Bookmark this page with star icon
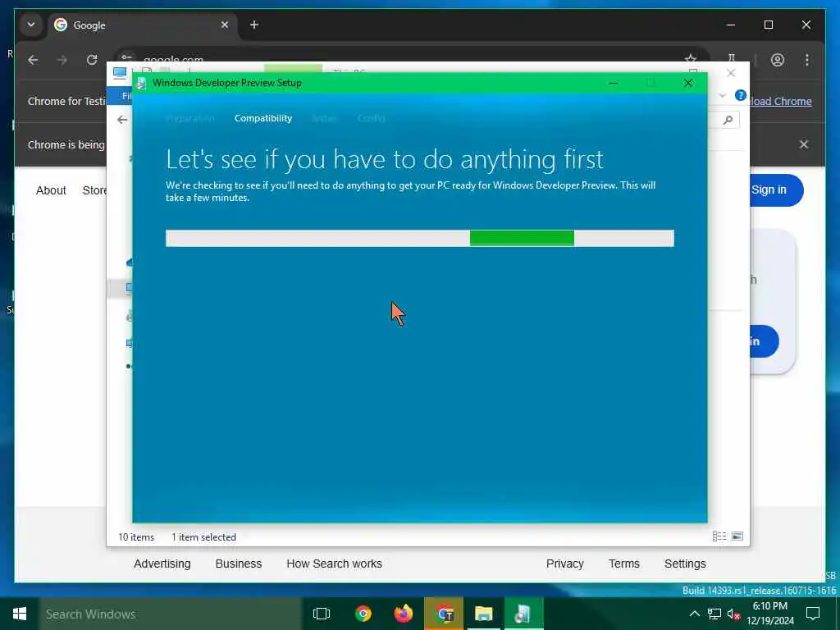The image size is (840, 630). [x=691, y=58]
